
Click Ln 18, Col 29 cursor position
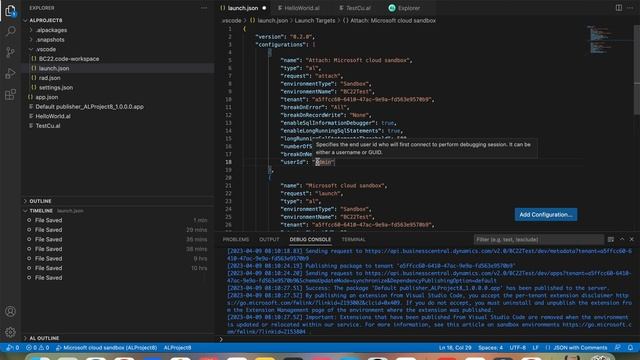[455, 348]
